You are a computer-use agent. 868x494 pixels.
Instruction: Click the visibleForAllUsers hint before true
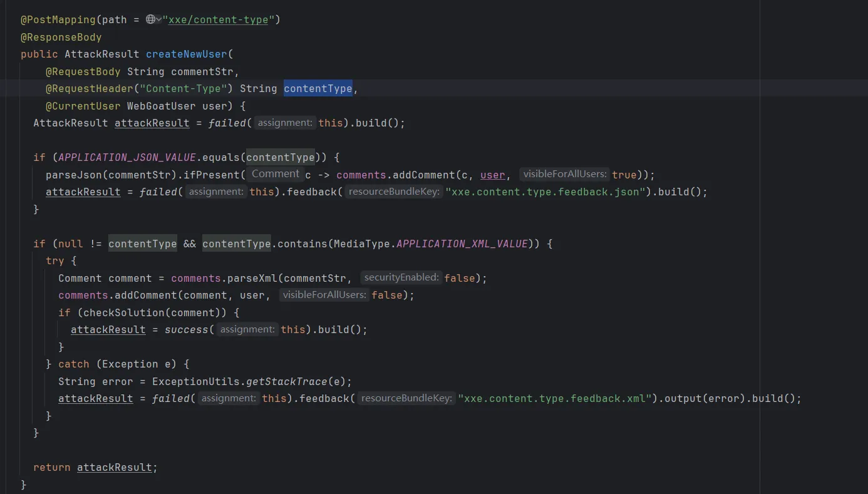[564, 174]
